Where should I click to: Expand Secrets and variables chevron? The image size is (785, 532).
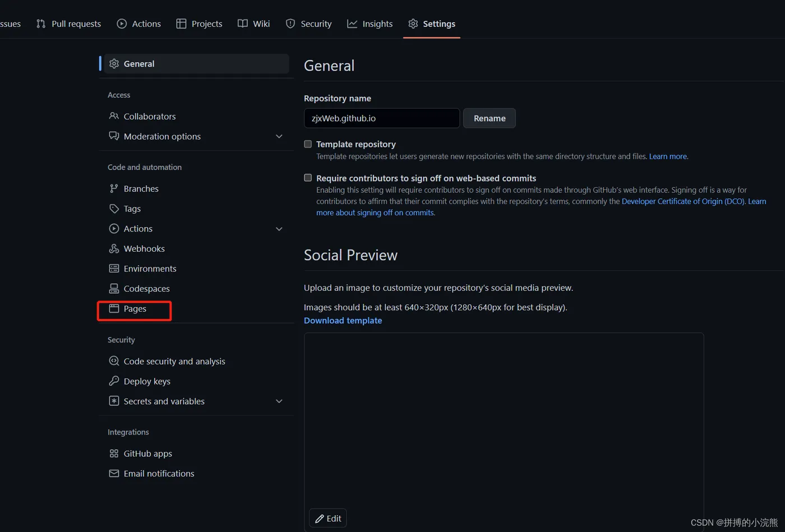point(279,401)
